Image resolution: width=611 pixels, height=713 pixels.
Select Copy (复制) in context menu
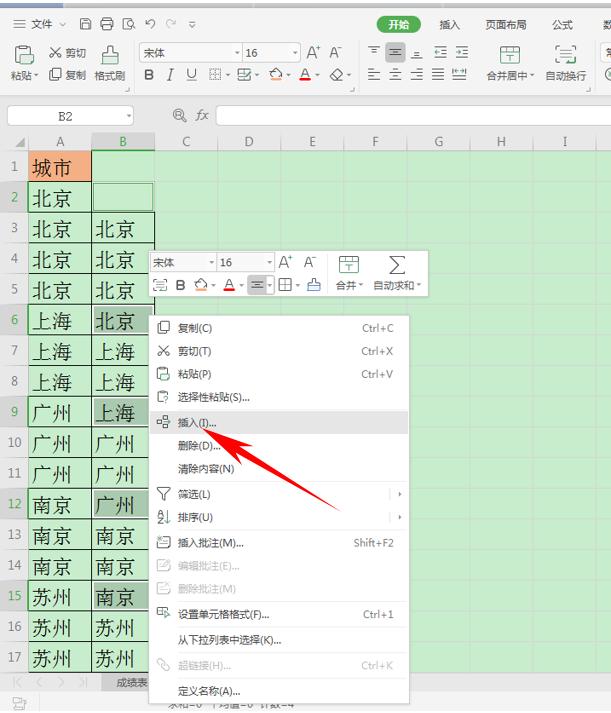pos(279,328)
